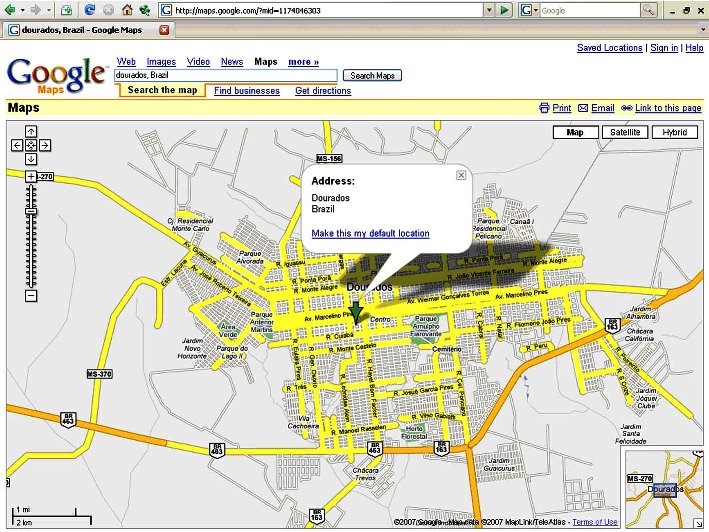Open the forward history dropdown arrow
This screenshot has height=532, width=709.
(x=49, y=10)
